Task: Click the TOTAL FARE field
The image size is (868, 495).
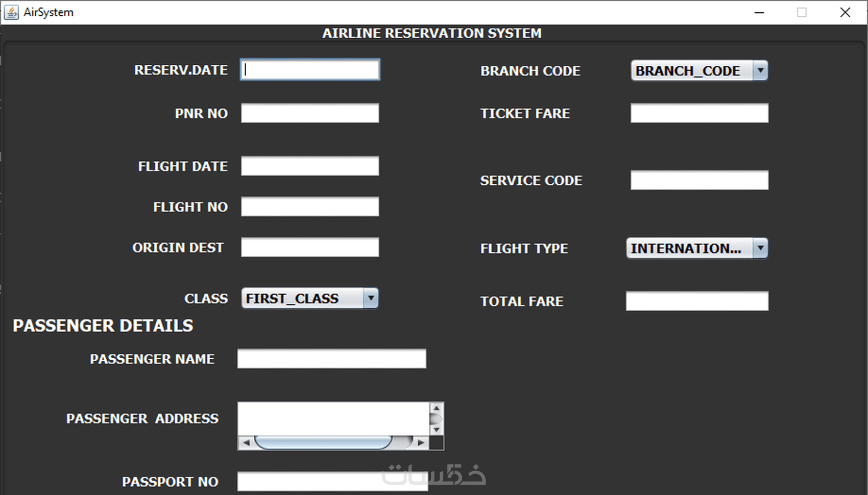Action: pyautogui.click(x=697, y=301)
